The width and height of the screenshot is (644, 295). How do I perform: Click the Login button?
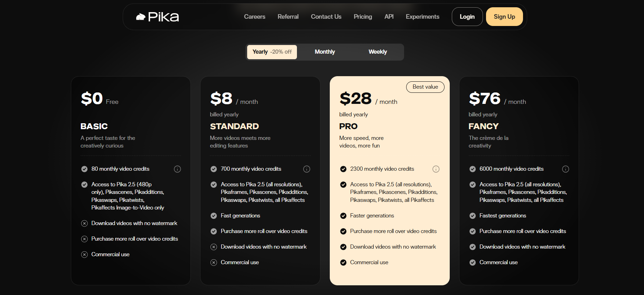pyautogui.click(x=467, y=17)
